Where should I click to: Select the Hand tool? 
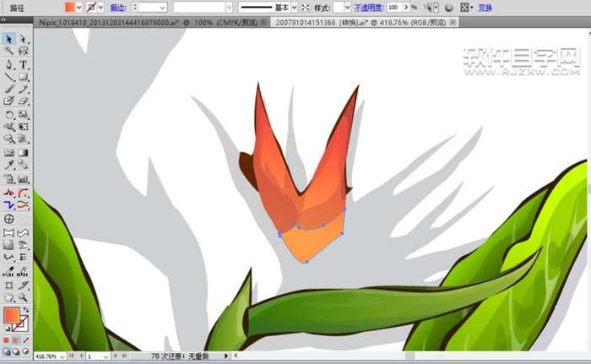(8, 297)
